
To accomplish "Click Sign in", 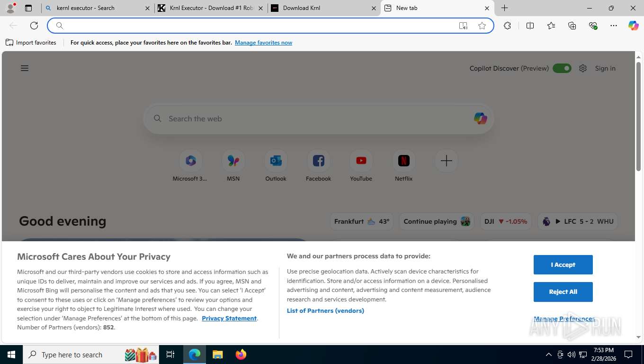I will click(605, 68).
